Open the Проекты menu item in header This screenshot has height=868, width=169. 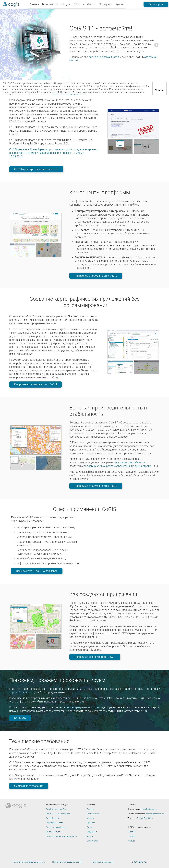pos(79,4)
